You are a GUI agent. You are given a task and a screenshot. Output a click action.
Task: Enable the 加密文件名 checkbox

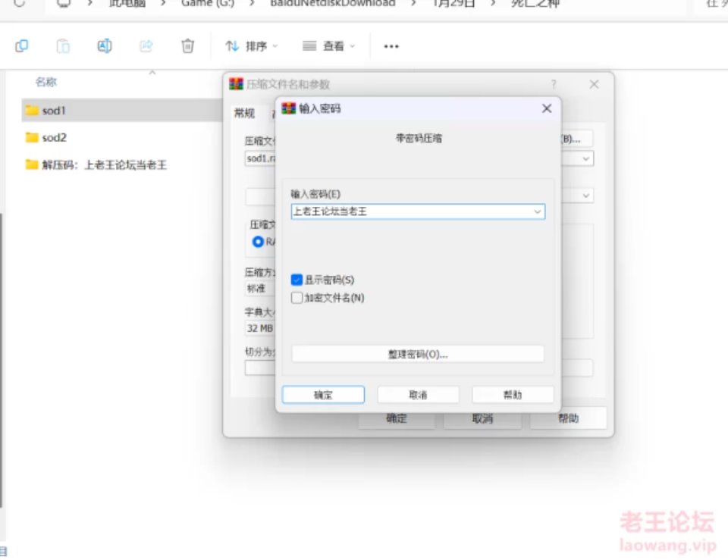pos(297,298)
